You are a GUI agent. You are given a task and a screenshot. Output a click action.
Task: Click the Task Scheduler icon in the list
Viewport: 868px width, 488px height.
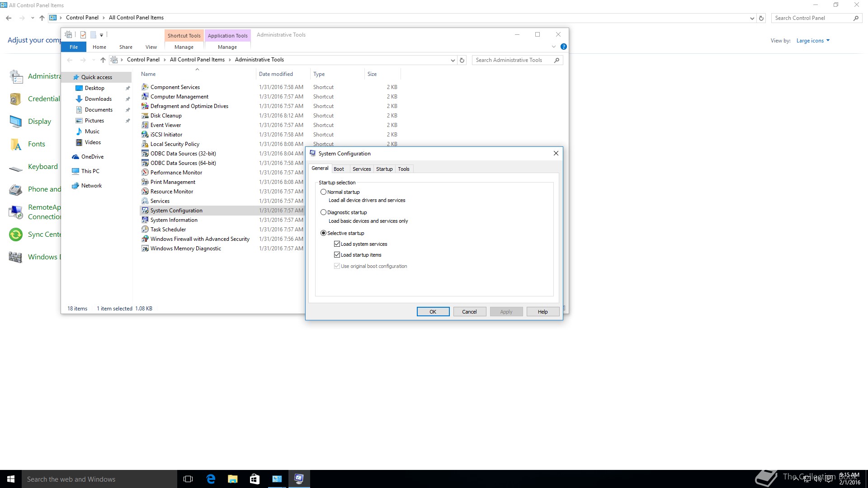145,230
